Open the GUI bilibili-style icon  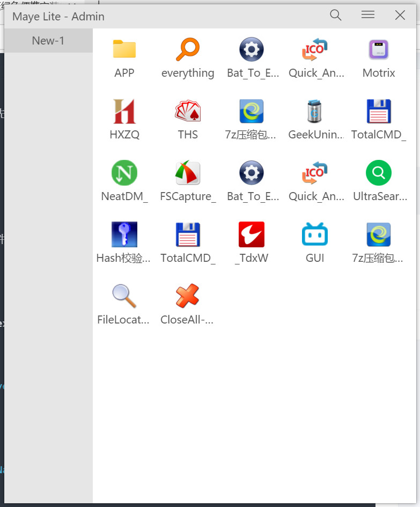pos(314,234)
